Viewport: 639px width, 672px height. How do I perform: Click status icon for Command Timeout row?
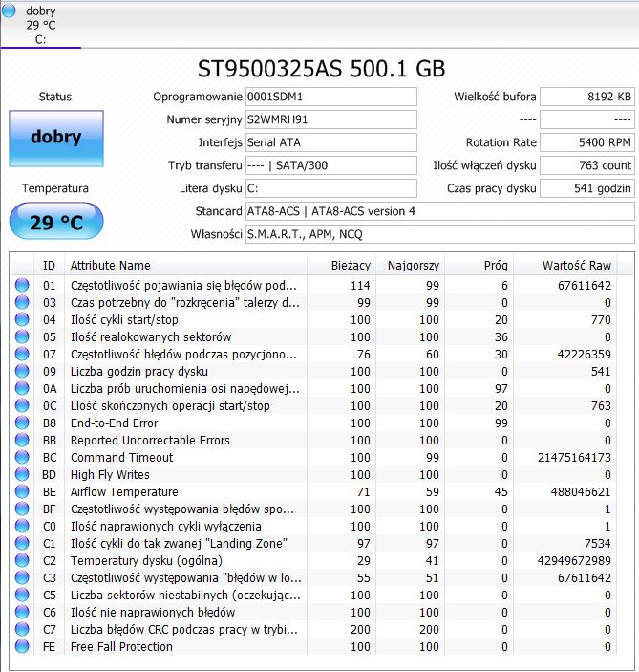click(x=22, y=457)
